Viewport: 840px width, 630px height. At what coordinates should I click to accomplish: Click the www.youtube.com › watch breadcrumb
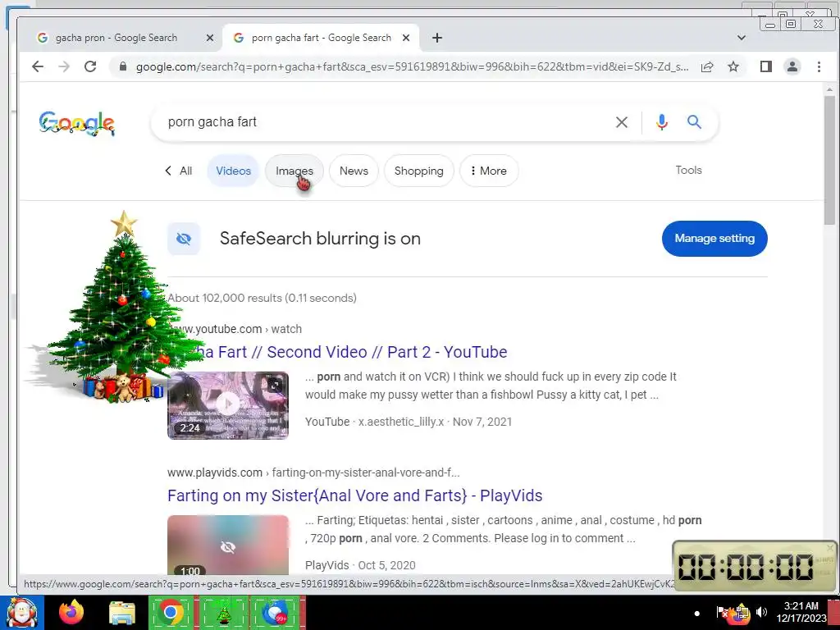(x=235, y=329)
